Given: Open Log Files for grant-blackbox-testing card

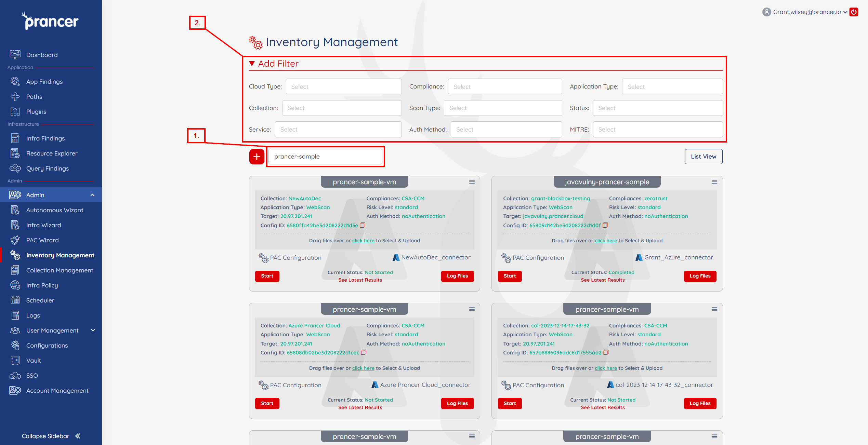Looking at the screenshot, I should (700, 276).
